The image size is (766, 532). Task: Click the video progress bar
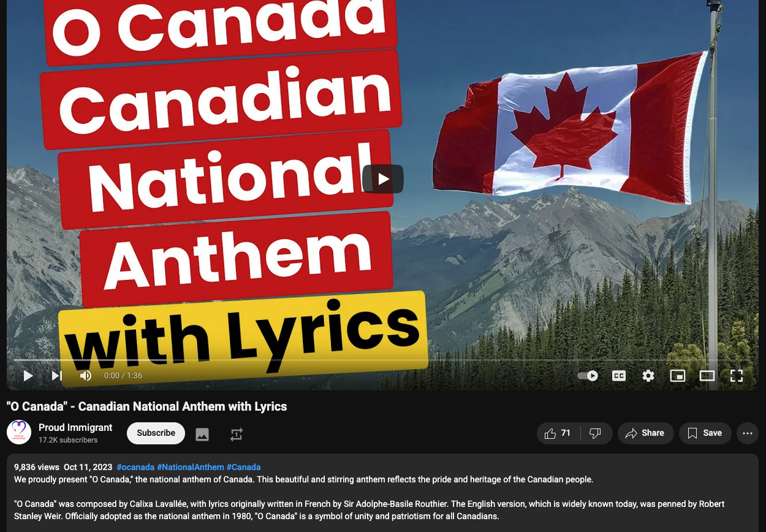[x=383, y=360]
